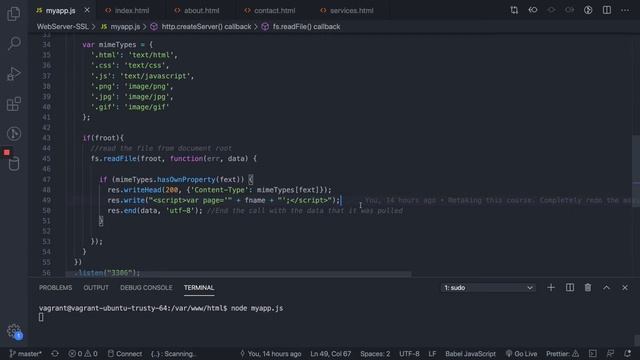Click the go back revision icon in editor toolbar
Screen dimensions: 640x360
point(533,10)
